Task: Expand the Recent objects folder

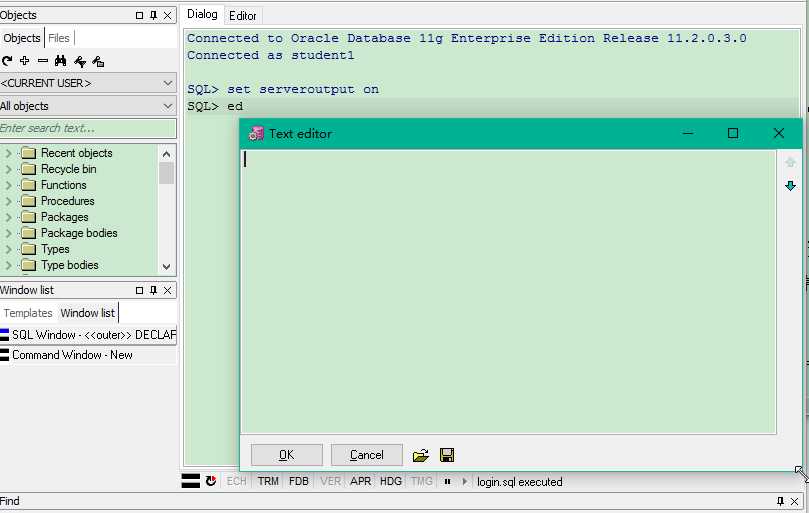Action: [8, 153]
